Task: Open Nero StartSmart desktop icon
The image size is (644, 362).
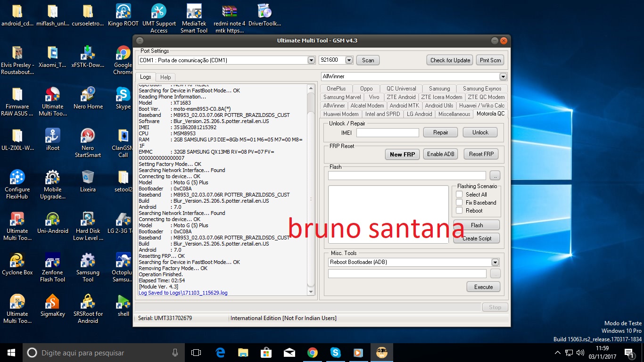Action: (88, 143)
